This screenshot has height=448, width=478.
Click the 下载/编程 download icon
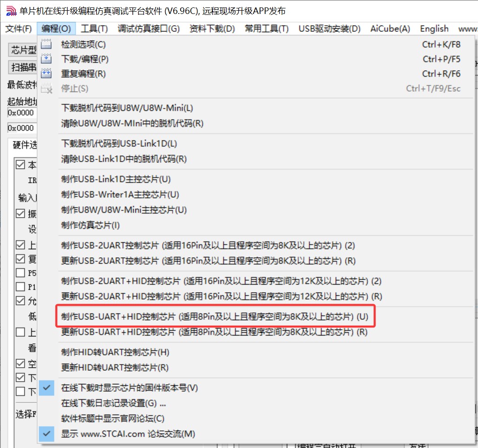[47, 59]
